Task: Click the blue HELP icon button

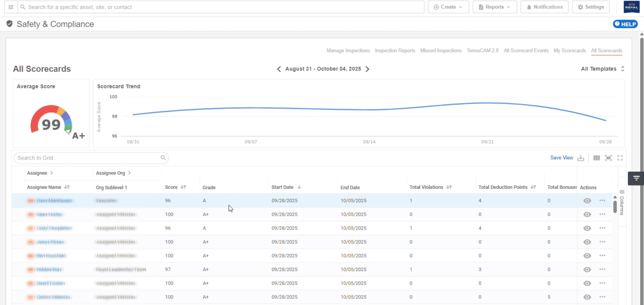Action: tap(625, 24)
